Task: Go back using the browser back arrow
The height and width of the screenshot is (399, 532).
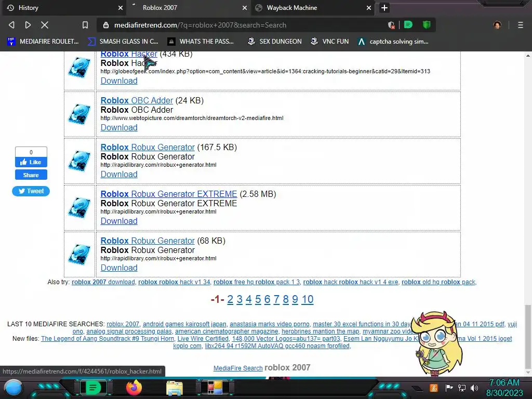Action: tap(12, 25)
